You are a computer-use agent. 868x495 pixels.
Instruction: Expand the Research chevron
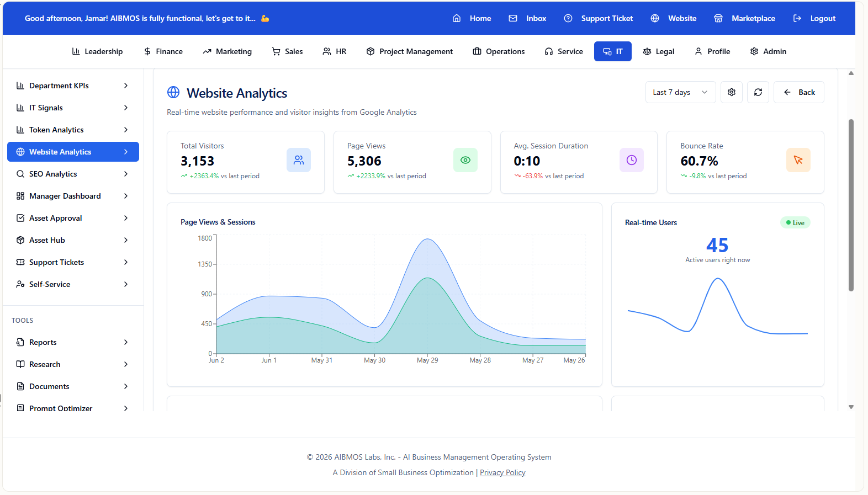[x=126, y=364]
